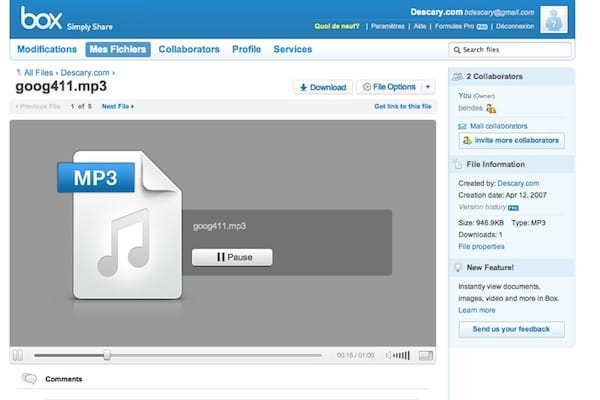Download the goog411.mp3 file

[x=321, y=87]
